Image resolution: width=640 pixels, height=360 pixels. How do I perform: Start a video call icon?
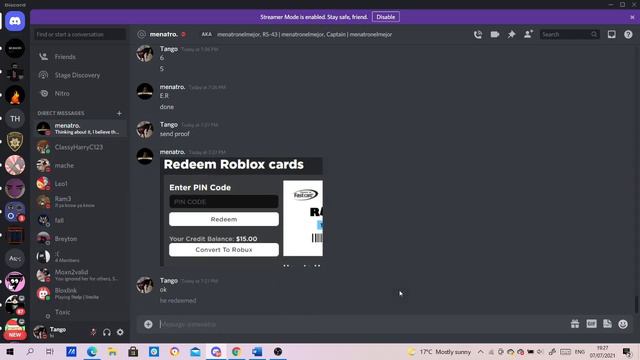(495, 34)
